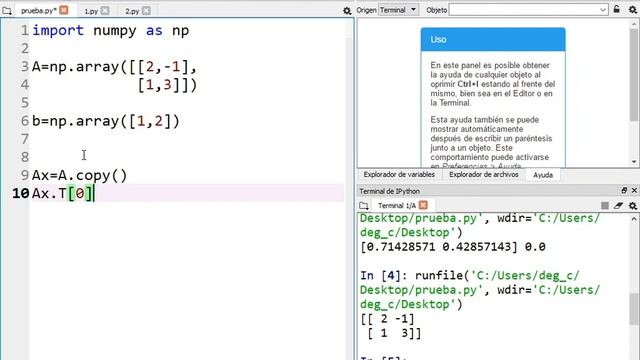The image size is (640, 360).
Task: Open the IPython terminal options gear
Action: (633, 205)
